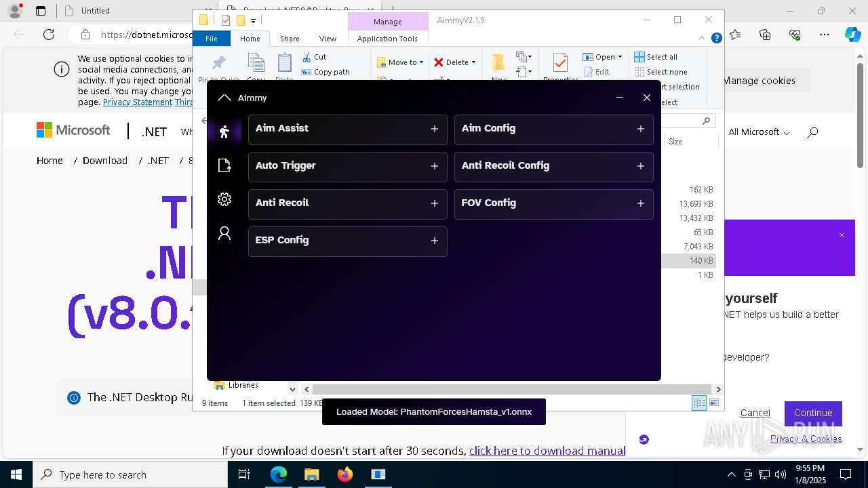The image size is (868, 488).
Task: Open the All Microsoft dropdown
Action: point(759,132)
